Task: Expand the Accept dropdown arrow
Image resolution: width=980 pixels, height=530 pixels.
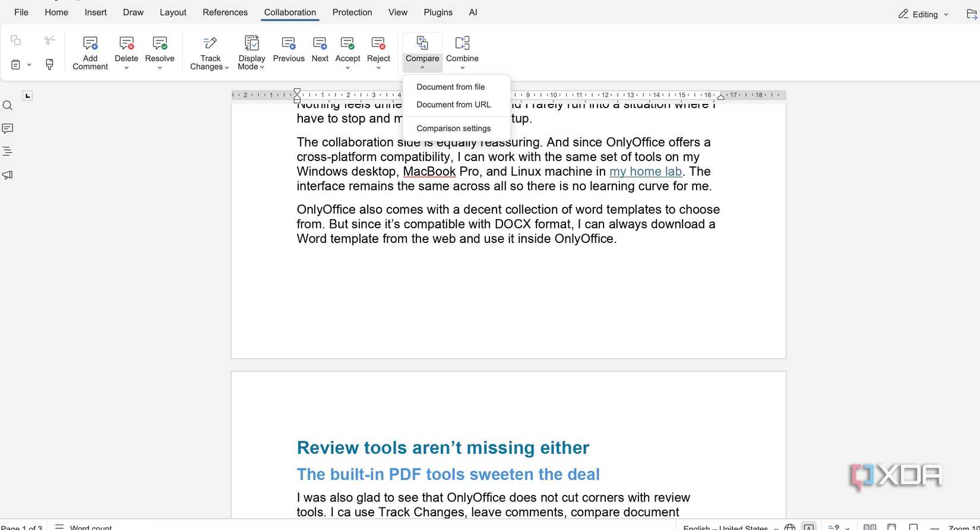Action: [347, 68]
